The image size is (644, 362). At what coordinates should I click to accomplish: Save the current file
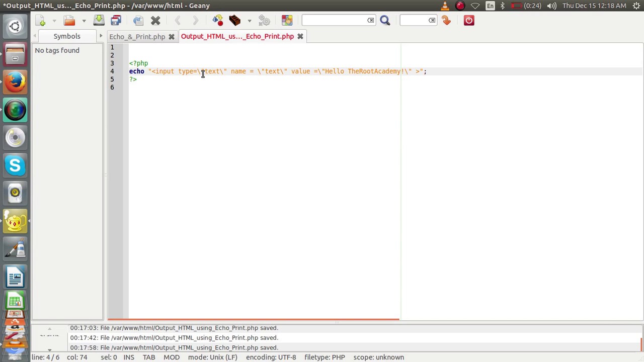[x=99, y=20]
